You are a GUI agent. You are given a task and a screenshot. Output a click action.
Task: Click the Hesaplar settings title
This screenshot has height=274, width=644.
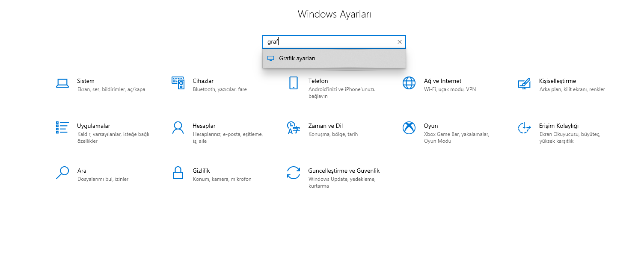click(x=204, y=126)
